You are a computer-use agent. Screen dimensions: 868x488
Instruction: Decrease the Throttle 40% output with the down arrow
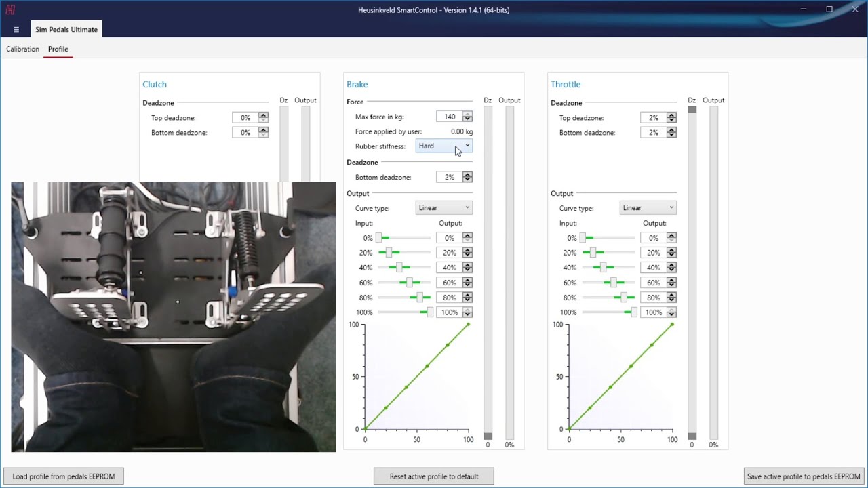(671, 270)
